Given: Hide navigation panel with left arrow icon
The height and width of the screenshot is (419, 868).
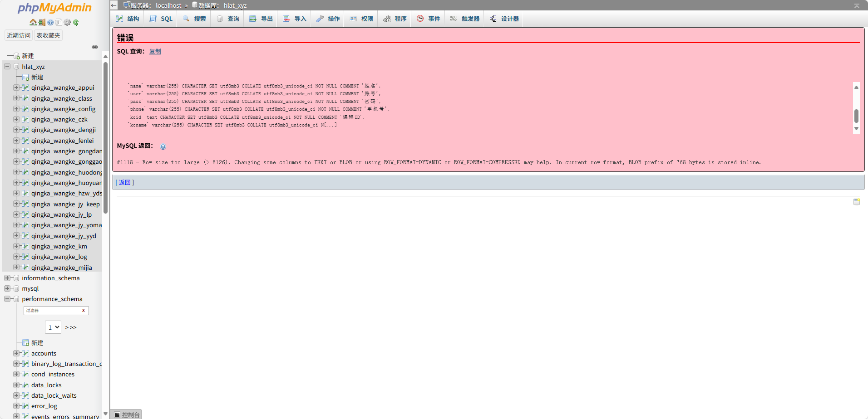Looking at the screenshot, I should [114, 5].
